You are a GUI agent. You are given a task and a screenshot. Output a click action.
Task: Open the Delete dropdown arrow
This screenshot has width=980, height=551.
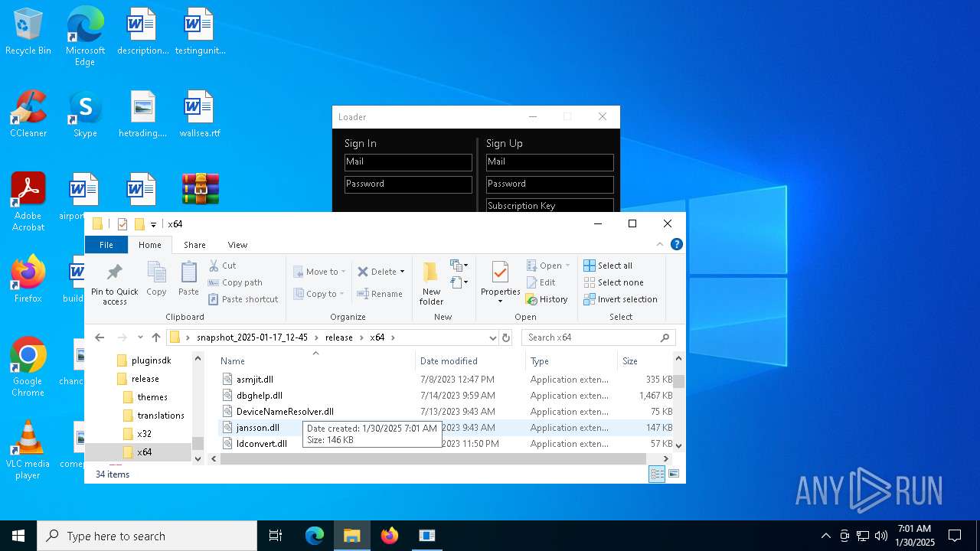tap(402, 272)
